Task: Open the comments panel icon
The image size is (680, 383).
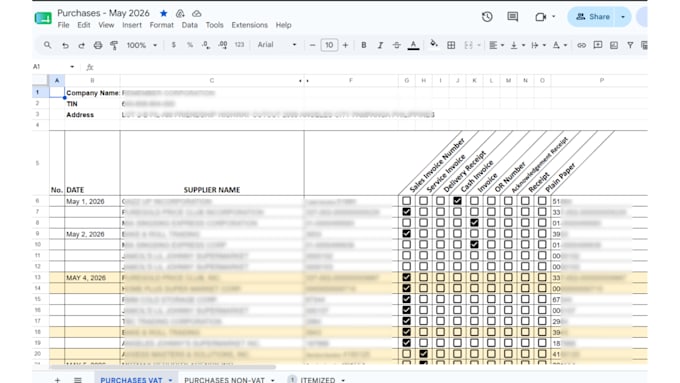Action: tap(513, 17)
